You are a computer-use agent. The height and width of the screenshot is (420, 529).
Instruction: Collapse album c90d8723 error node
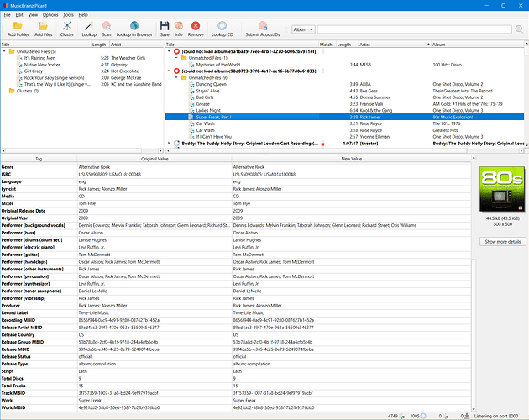[169, 71]
